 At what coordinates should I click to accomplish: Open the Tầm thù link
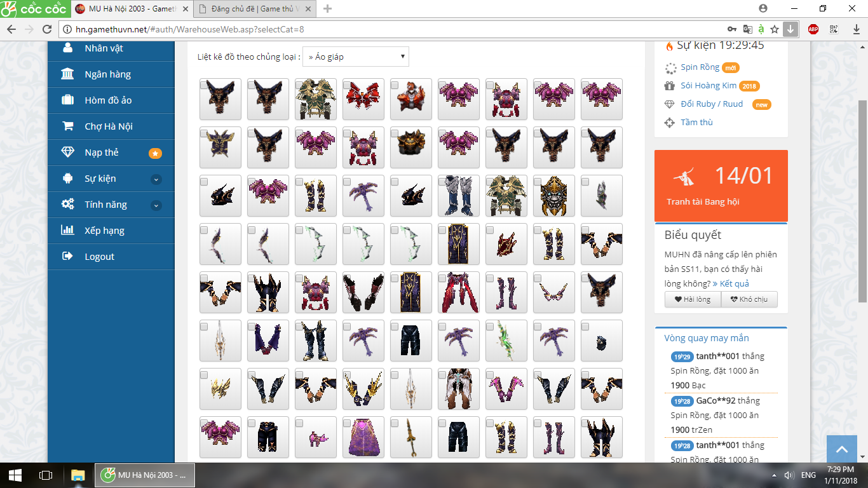(696, 123)
